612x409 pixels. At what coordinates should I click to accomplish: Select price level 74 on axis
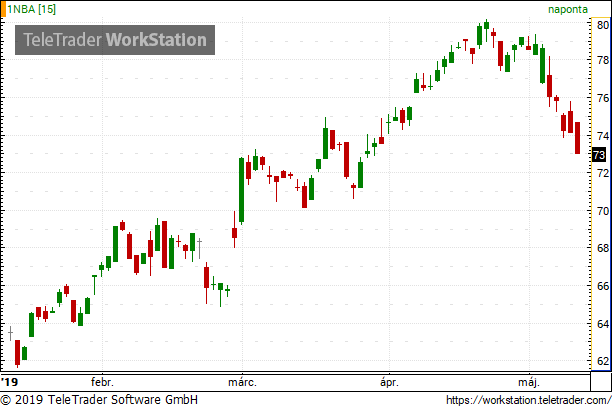coord(603,136)
